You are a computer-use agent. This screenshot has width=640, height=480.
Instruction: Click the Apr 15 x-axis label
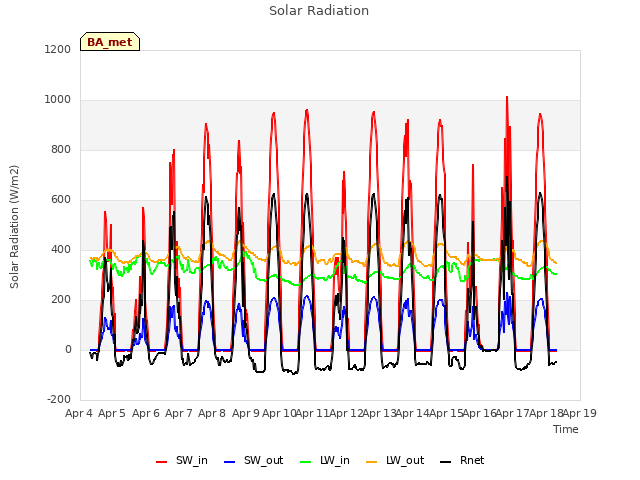tap(446, 413)
